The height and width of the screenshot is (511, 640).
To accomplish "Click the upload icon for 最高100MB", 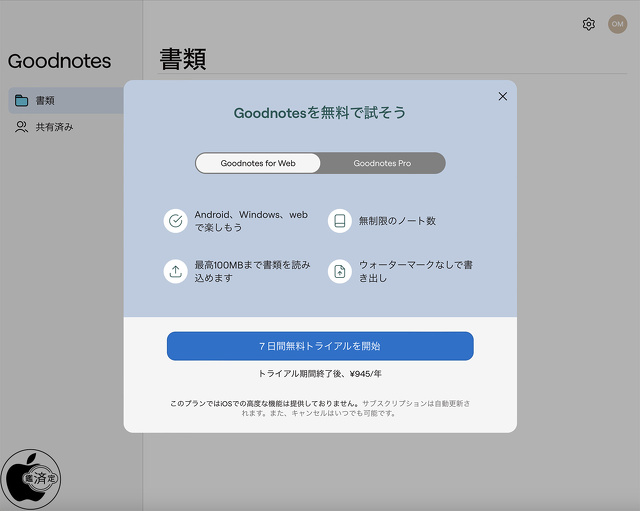I will tap(176, 271).
